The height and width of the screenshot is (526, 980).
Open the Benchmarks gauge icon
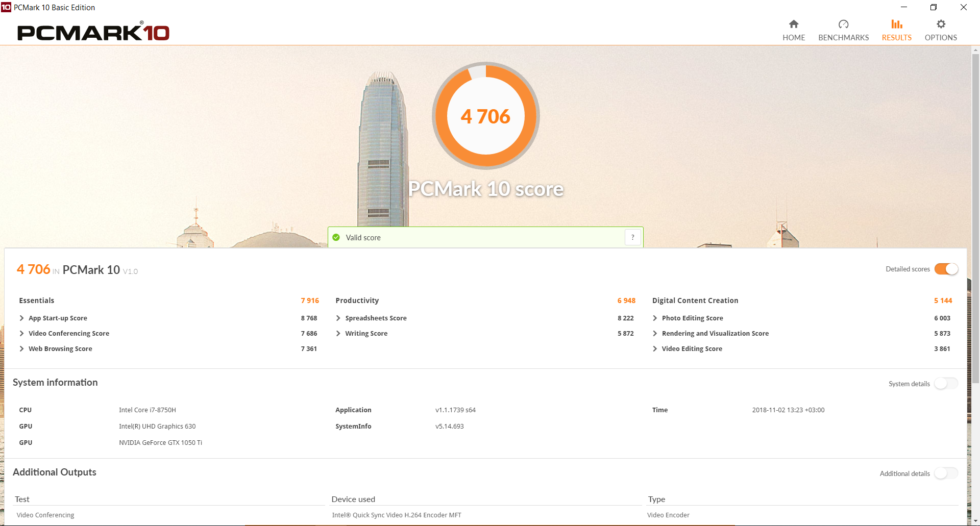click(843, 24)
